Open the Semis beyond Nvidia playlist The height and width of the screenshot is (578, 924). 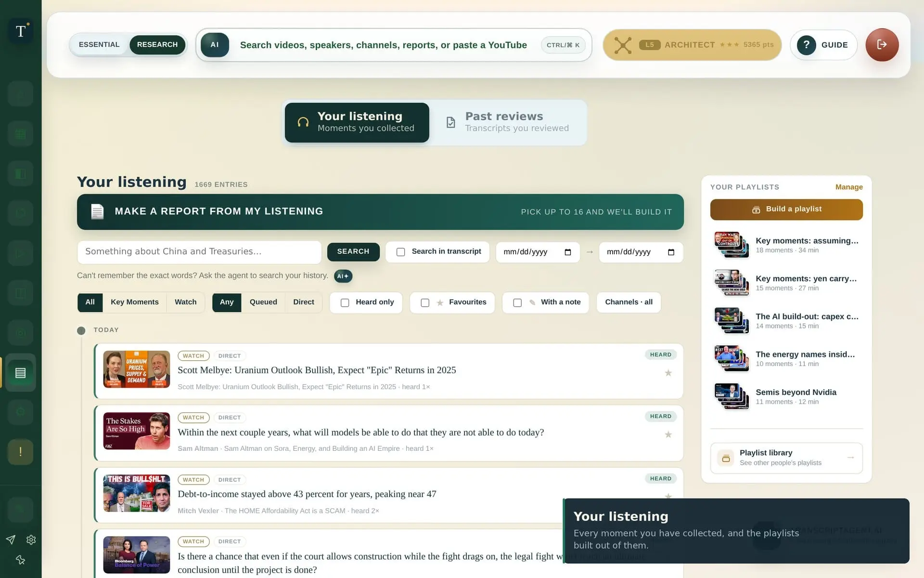786,396
